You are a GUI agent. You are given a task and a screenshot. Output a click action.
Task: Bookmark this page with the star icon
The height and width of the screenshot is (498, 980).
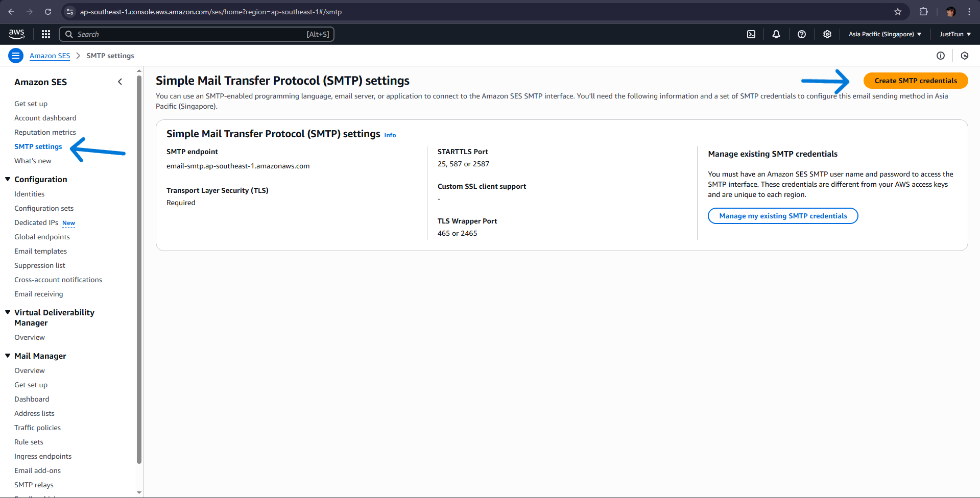click(x=898, y=12)
